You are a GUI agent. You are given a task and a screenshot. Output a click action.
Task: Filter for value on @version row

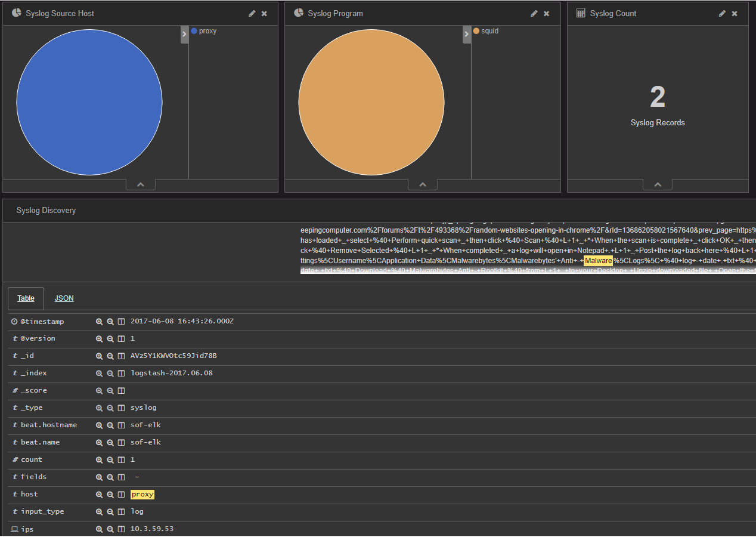point(100,338)
